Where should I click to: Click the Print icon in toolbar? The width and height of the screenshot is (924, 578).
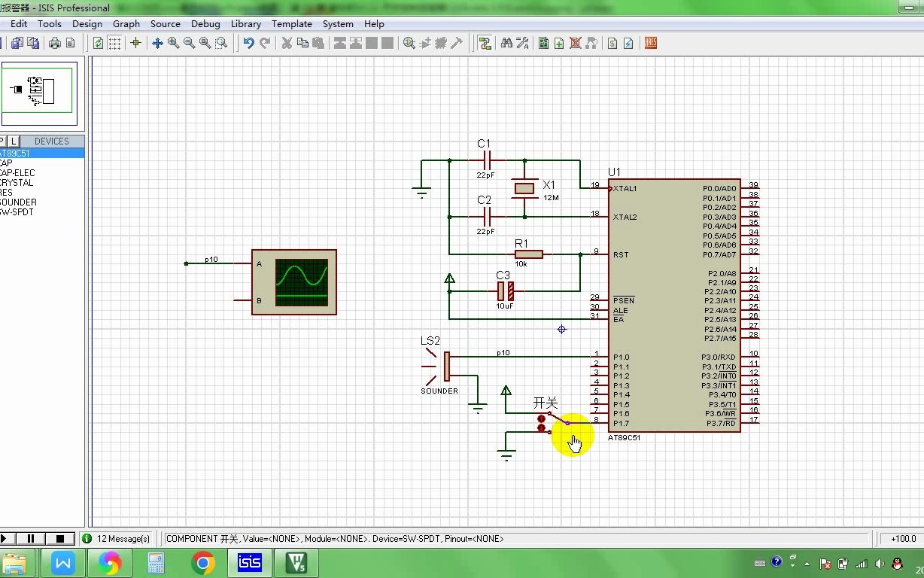pyautogui.click(x=55, y=43)
